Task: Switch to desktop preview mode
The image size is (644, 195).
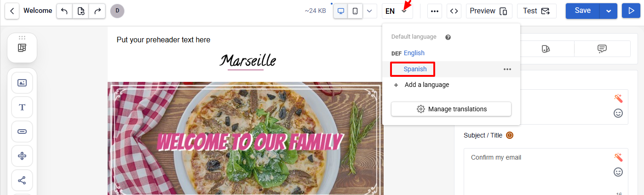Action: point(341,11)
